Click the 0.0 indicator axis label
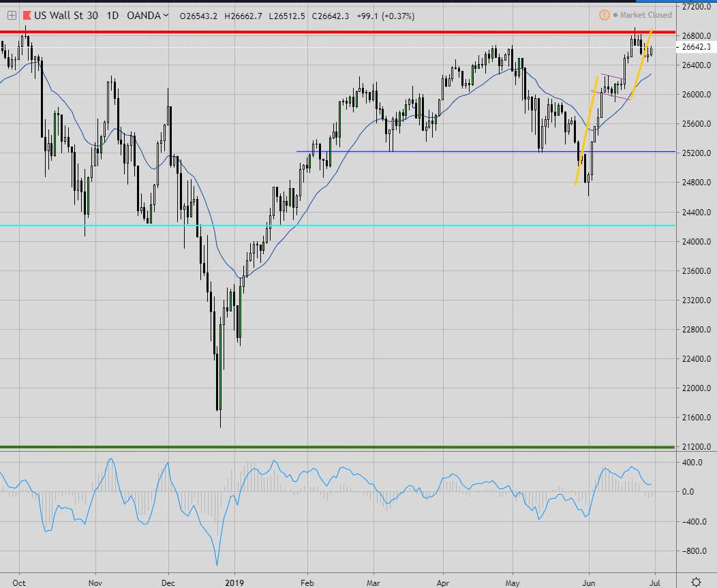 tap(688, 492)
